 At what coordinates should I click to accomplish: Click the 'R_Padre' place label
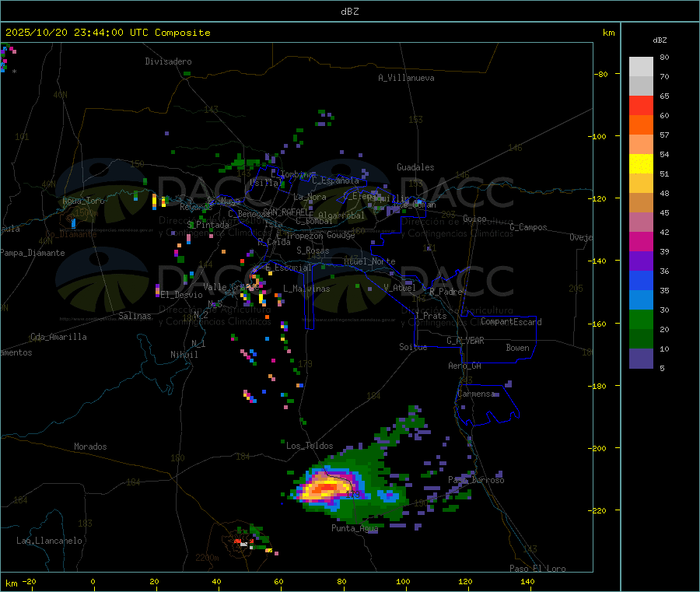coord(446,292)
